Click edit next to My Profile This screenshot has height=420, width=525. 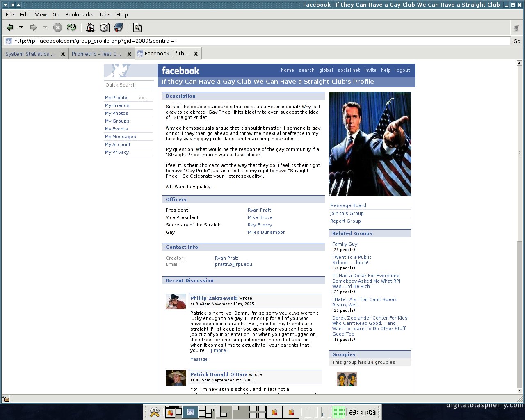pos(143,98)
